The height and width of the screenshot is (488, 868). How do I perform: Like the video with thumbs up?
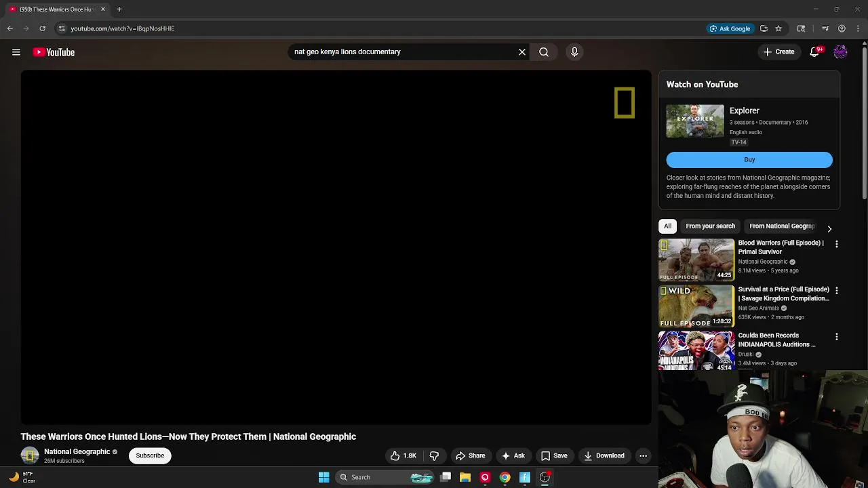point(403,455)
